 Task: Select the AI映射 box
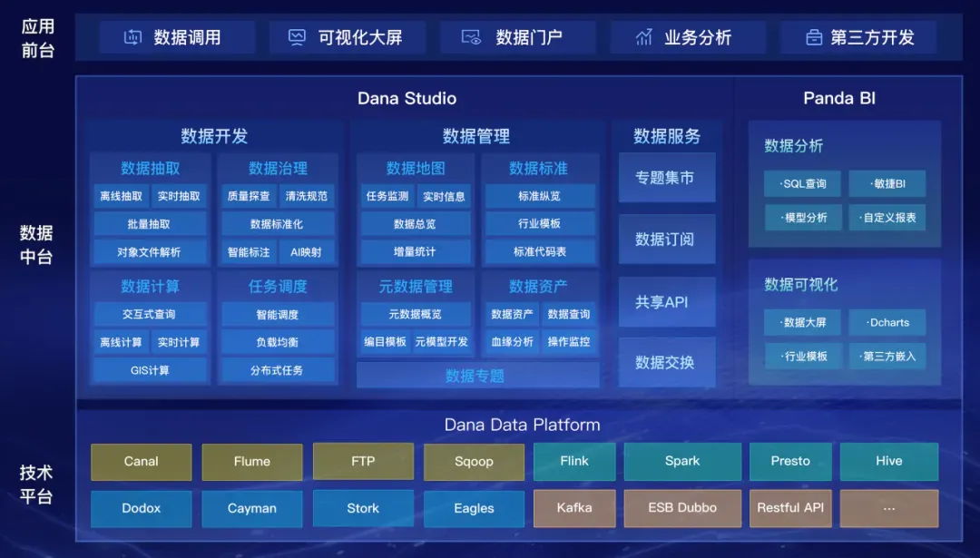click(307, 252)
